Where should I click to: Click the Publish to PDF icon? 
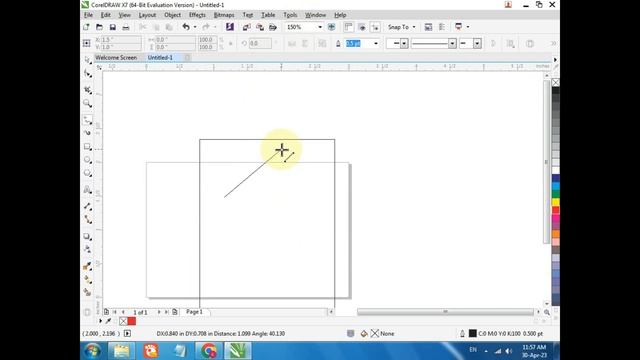[273, 27]
